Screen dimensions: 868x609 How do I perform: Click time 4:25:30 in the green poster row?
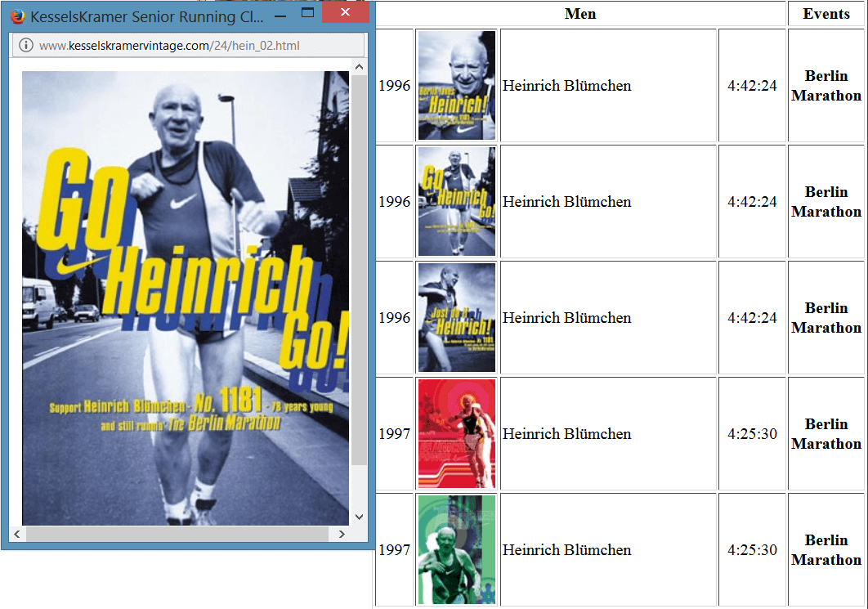(752, 550)
